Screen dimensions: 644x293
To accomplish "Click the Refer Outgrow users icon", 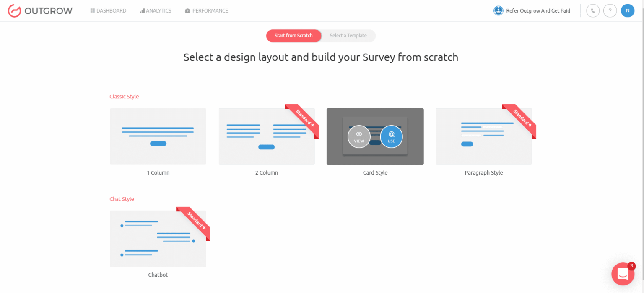I will coord(498,10).
